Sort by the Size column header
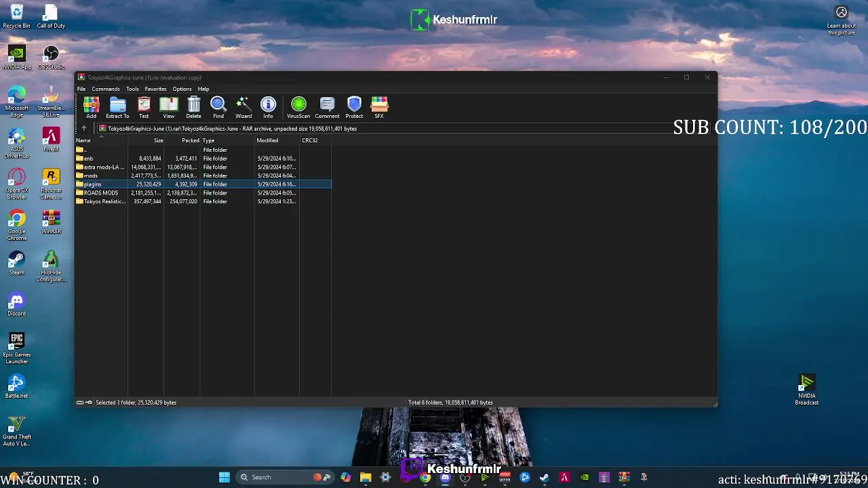 pyautogui.click(x=146, y=140)
